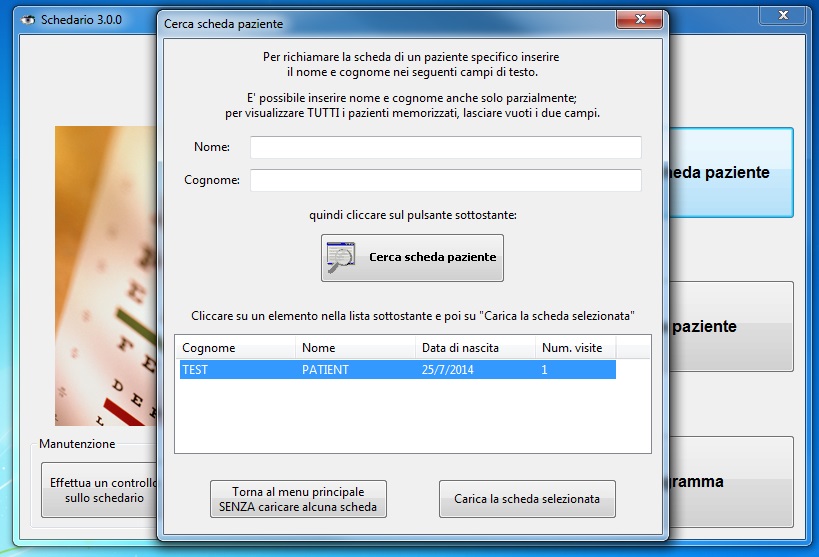Click the visit count value 1
819x557 pixels.
coord(574,370)
